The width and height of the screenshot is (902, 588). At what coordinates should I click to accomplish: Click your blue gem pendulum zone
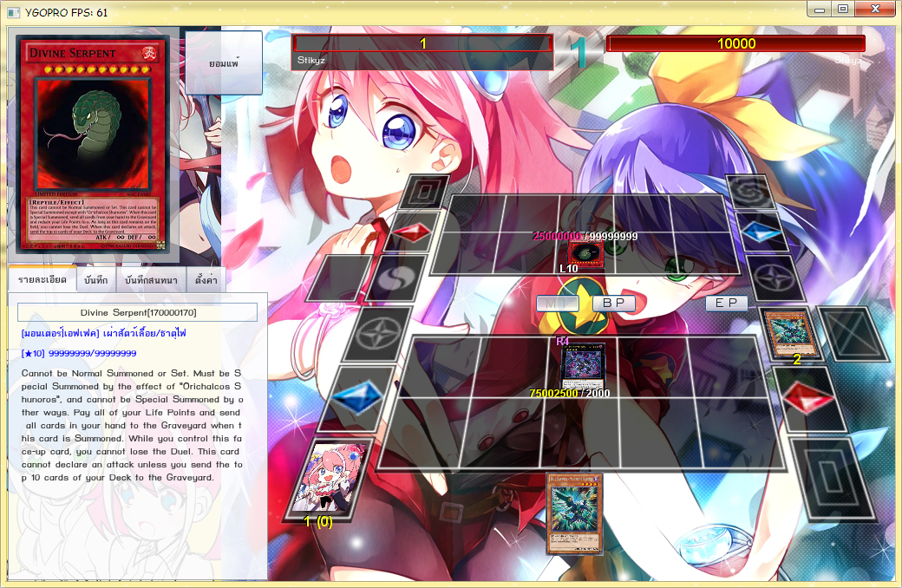[x=356, y=398]
